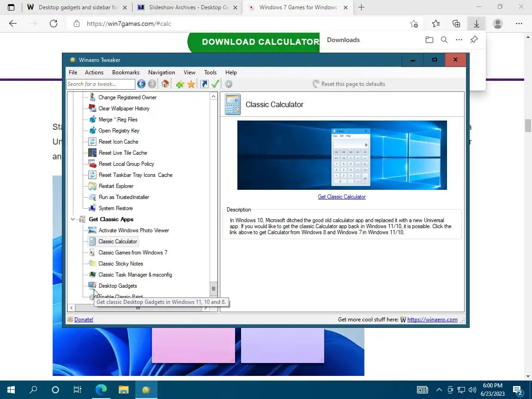This screenshot has height=399, width=532.
Task: Click the tree list up scroll arrow
Action: (x=213, y=97)
